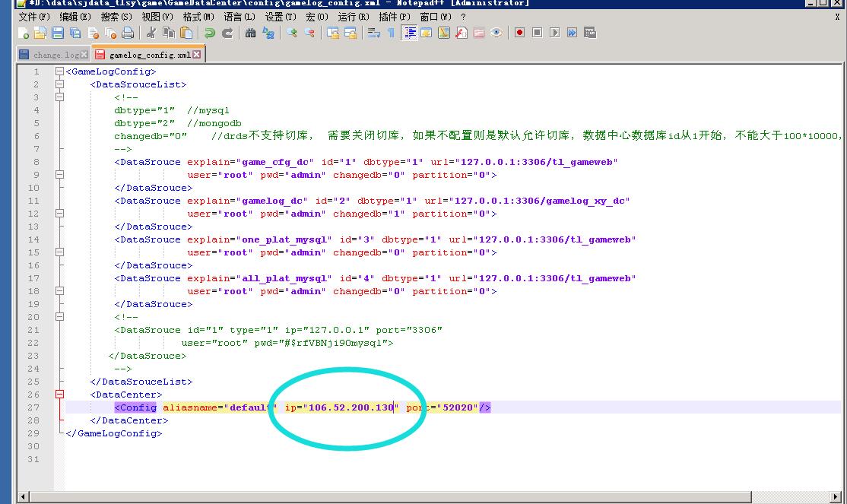Toggle the Indent Guide toolbar button

click(x=410, y=33)
